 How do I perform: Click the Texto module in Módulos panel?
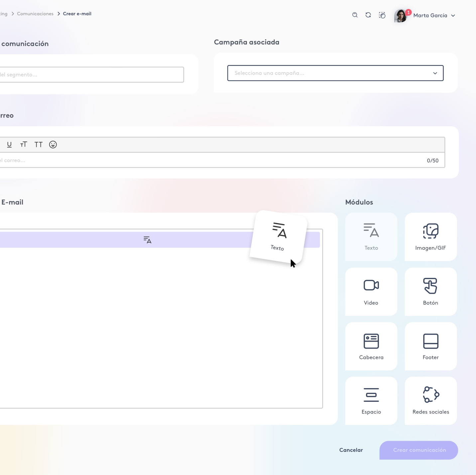(371, 237)
